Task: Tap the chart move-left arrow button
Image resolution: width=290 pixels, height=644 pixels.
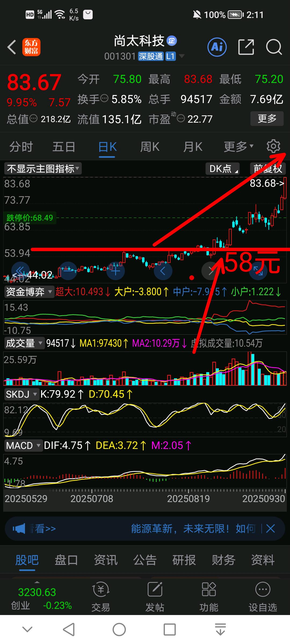Action: (x=163, y=271)
